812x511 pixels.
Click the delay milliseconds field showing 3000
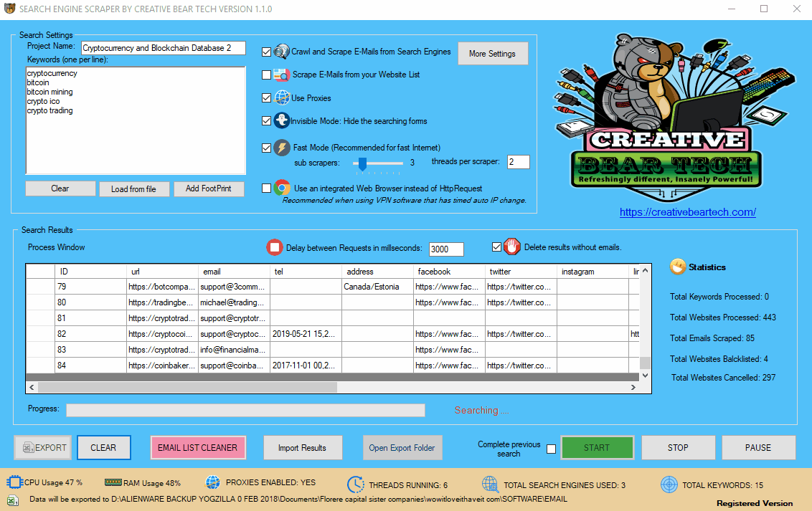446,249
